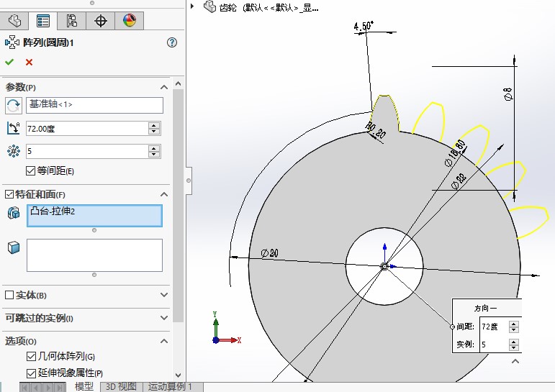Screen dimensions: 555x392
Task: Decrease the angle with the down spinner
Action: point(154,132)
